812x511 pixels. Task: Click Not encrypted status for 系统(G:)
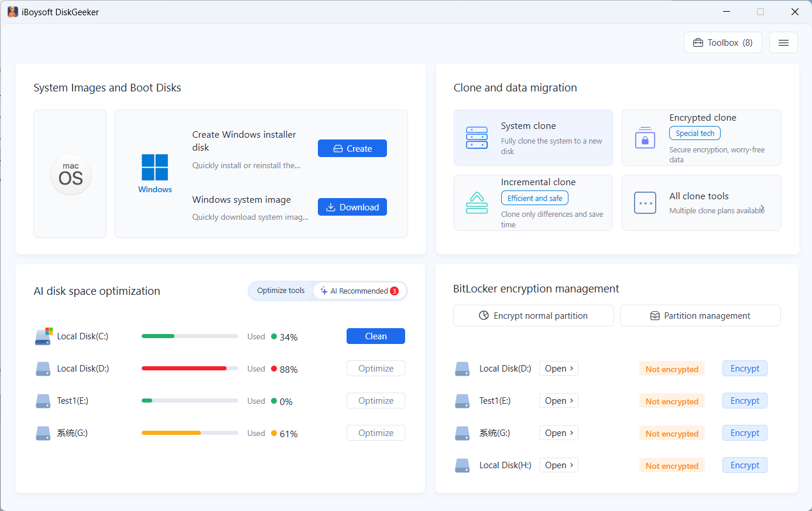(672, 434)
